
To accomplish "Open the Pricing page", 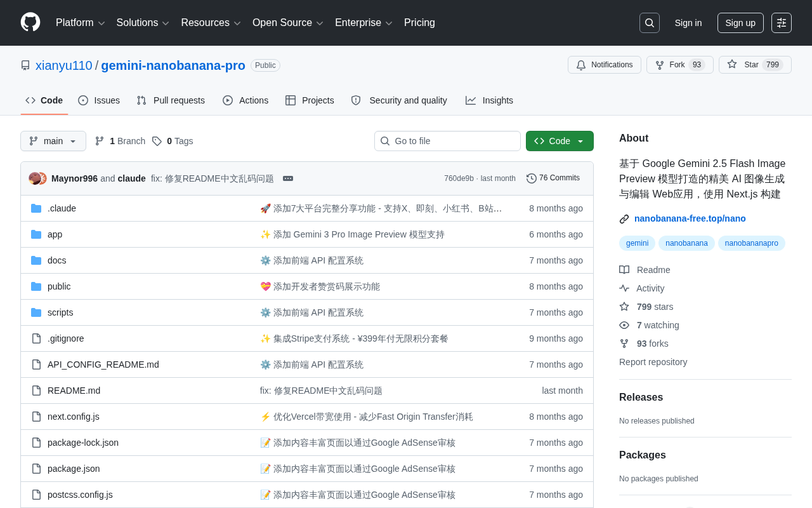I will tap(419, 23).
